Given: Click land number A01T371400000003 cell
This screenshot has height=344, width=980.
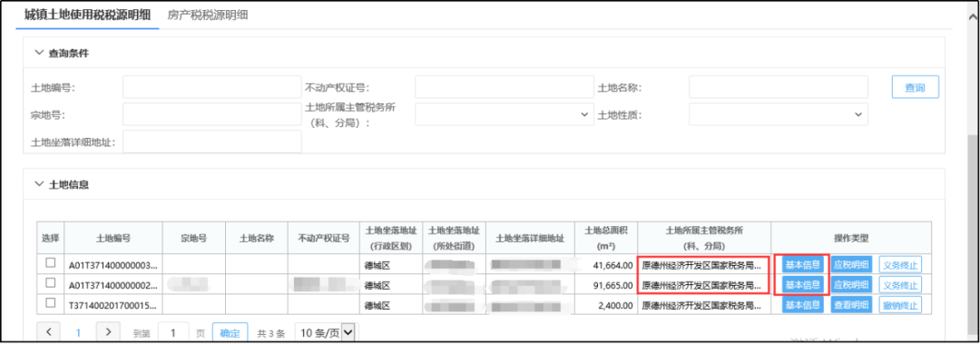Looking at the screenshot, I should point(113,264).
